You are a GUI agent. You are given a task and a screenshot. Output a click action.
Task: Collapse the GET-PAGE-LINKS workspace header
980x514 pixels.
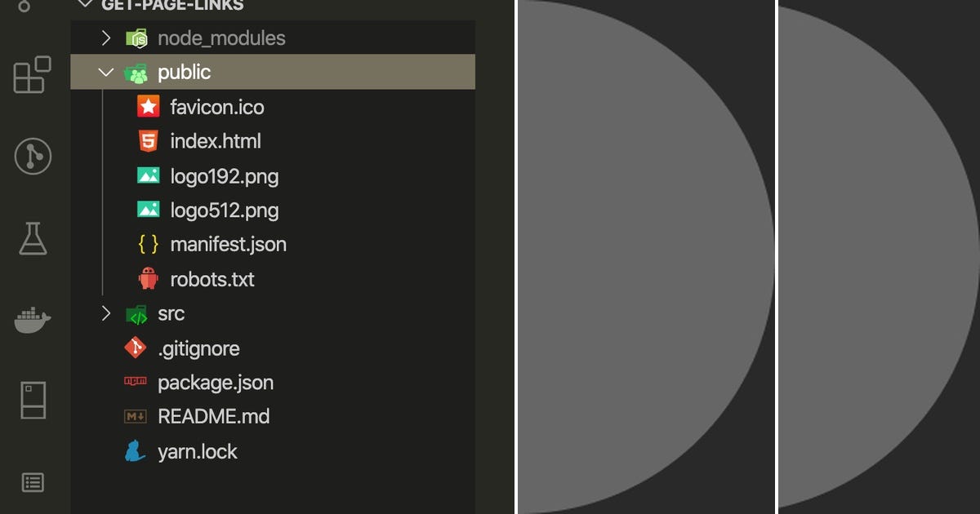(85, 4)
